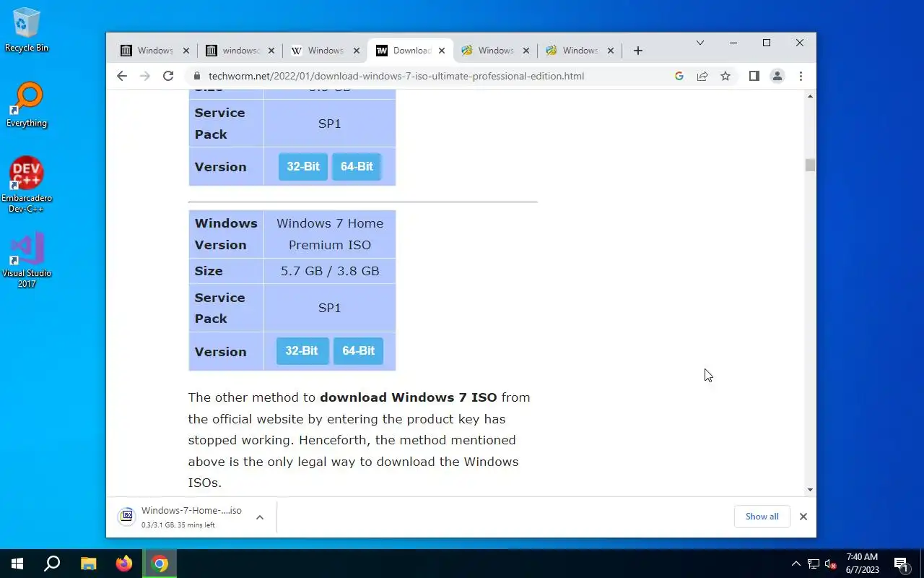Screen dimensions: 924x578
Task: Open network status tray icon
Action: (814, 564)
